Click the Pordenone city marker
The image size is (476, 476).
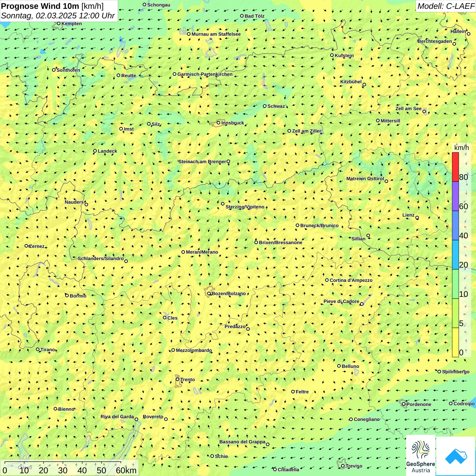404,404
